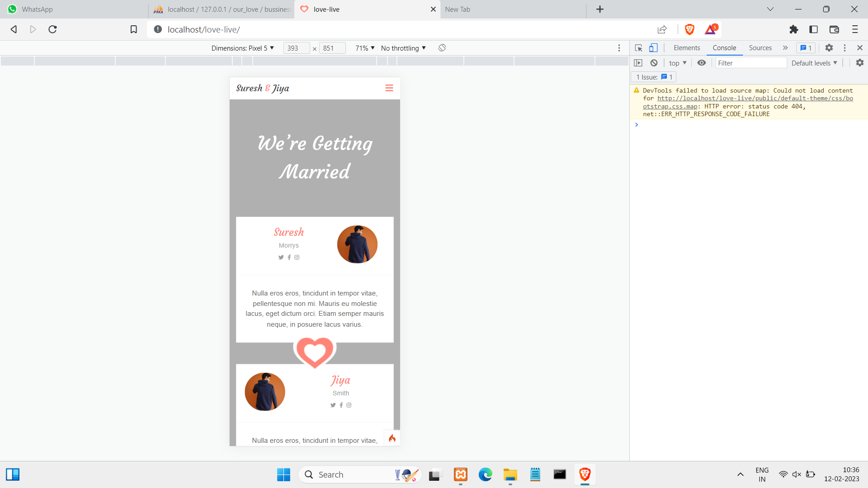
Task: Click the flame icon at page bottom
Action: (x=392, y=438)
